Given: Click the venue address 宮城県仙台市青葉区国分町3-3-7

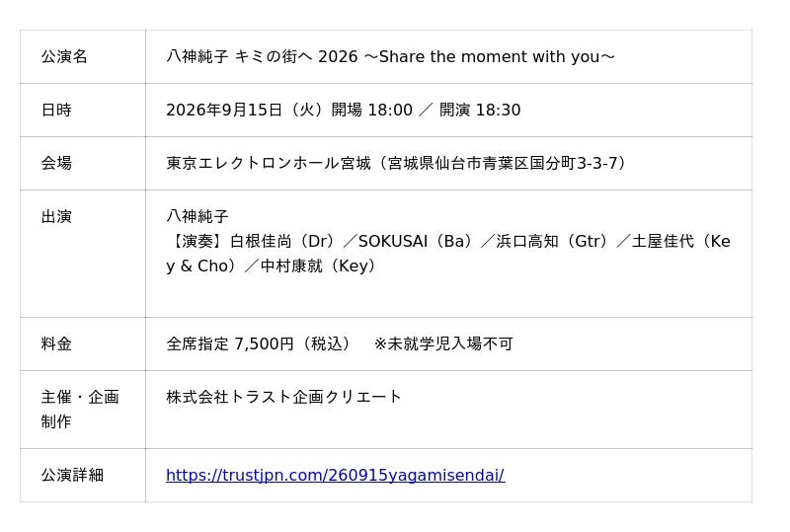Looking at the screenshot, I should [x=503, y=163].
